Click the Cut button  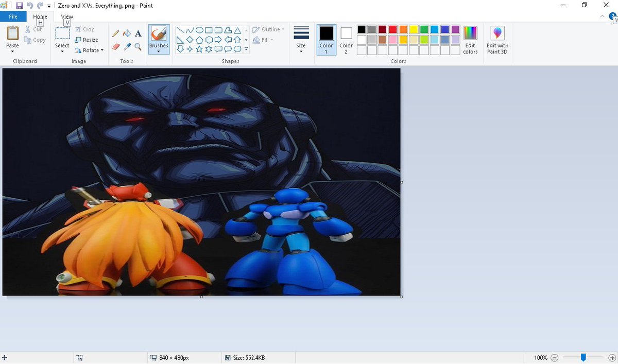pyautogui.click(x=33, y=30)
